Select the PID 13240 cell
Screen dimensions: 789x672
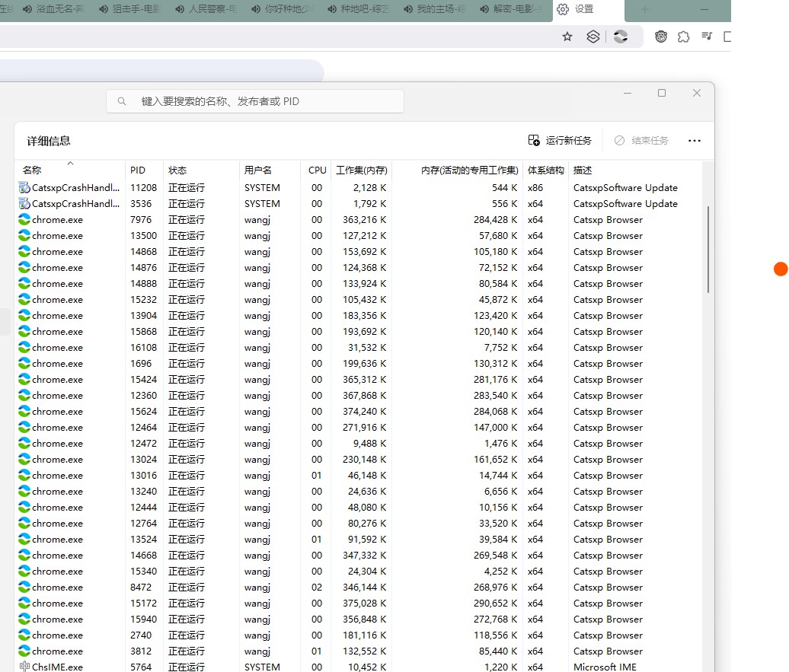coord(143,492)
